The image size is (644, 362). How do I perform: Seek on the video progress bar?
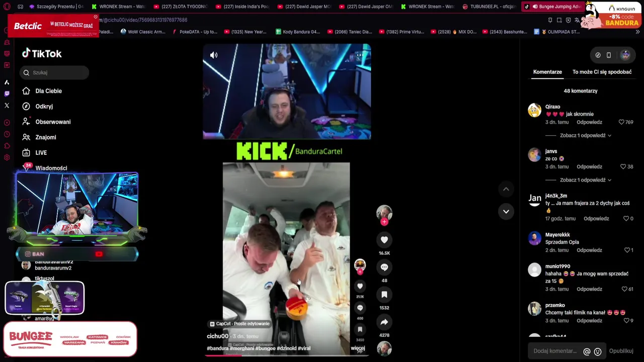click(287, 355)
